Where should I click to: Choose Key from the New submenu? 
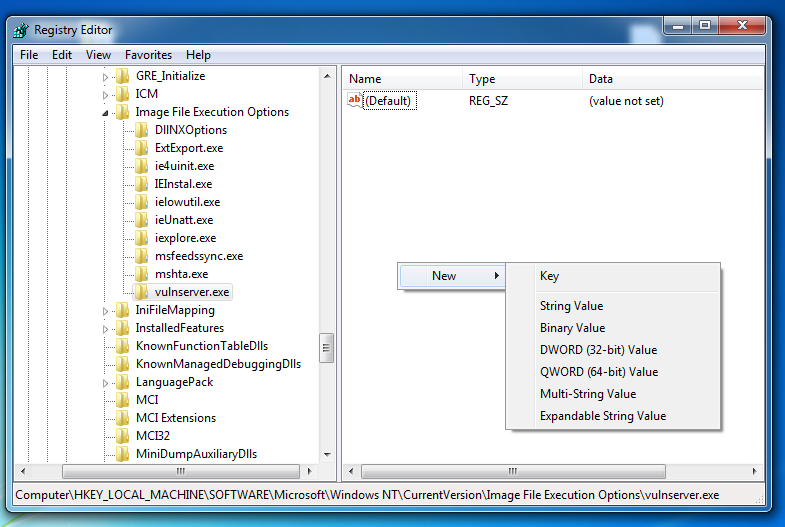coord(613,276)
